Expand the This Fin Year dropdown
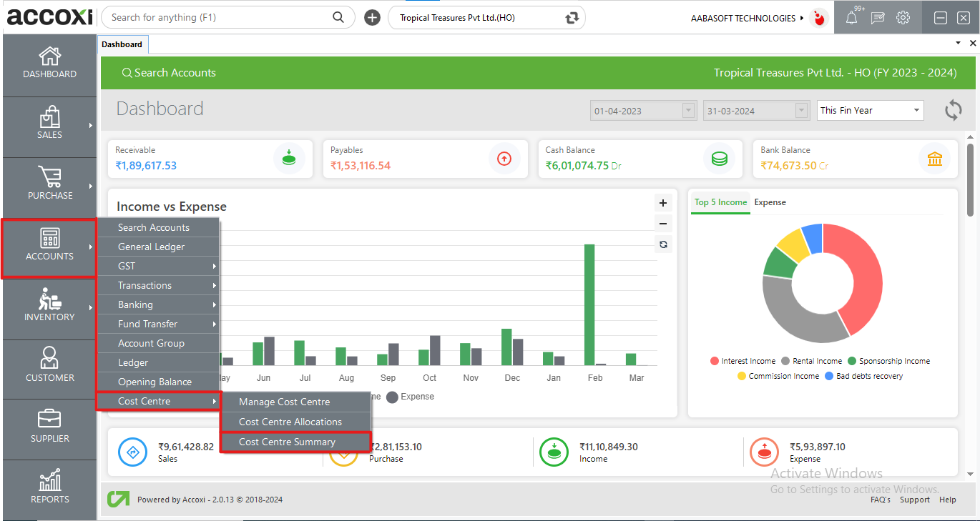This screenshot has width=980, height=521. click(x=870, y=110)
